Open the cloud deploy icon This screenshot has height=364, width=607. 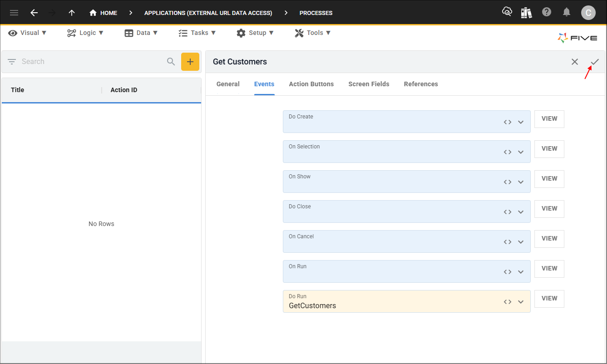tap(507, 12)
